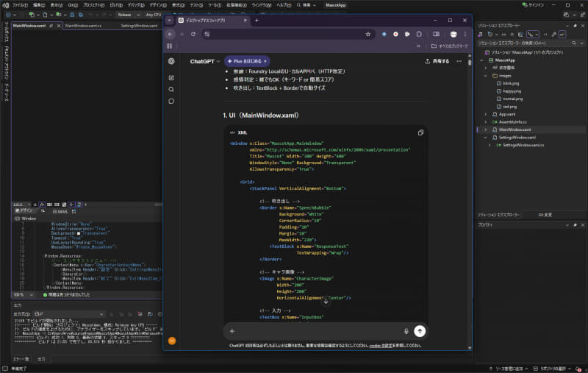The width and height of the screenshot is (588, 373).
Task: Open the File menu in Visual Studio
Action: [x=20, y=5]
